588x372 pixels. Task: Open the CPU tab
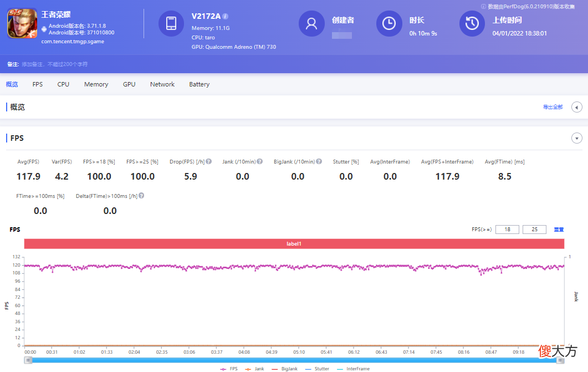click(63, 84)
